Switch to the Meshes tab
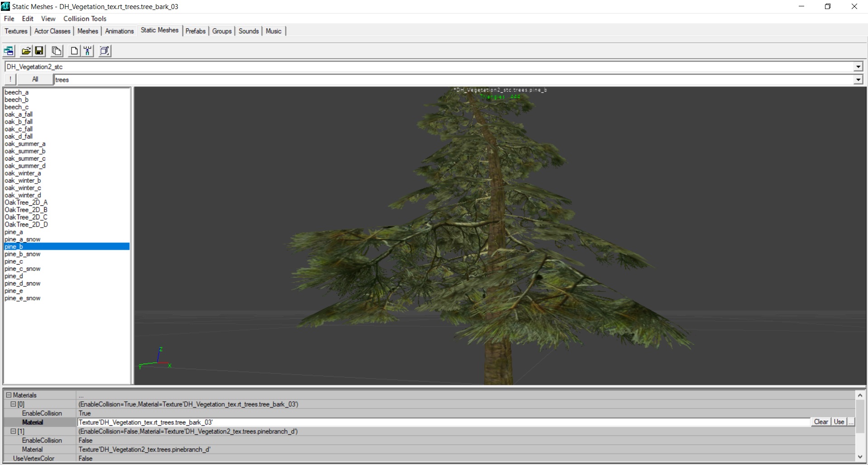The image size is (868, 465). pos(88,31)
